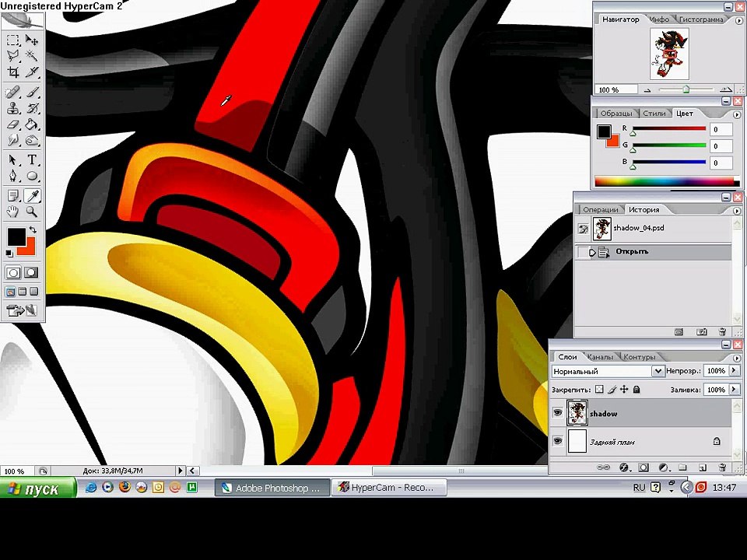Select the Brush tool
The width and height of the screenshot is (747, 560).
[32, 92]
